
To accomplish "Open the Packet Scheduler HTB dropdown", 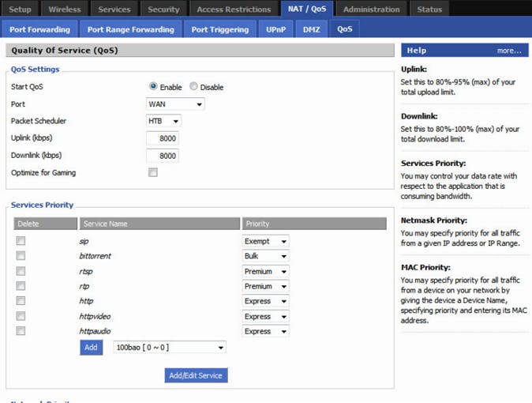I will [163, 121].
